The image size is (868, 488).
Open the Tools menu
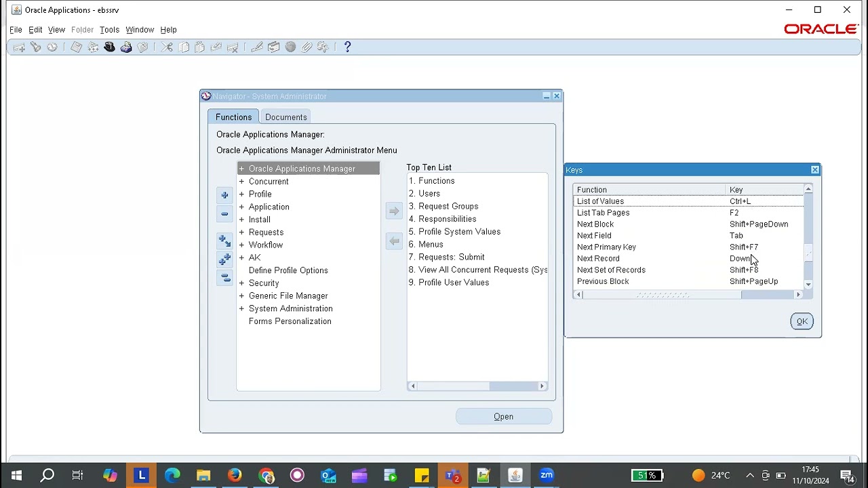click(109, 30)
